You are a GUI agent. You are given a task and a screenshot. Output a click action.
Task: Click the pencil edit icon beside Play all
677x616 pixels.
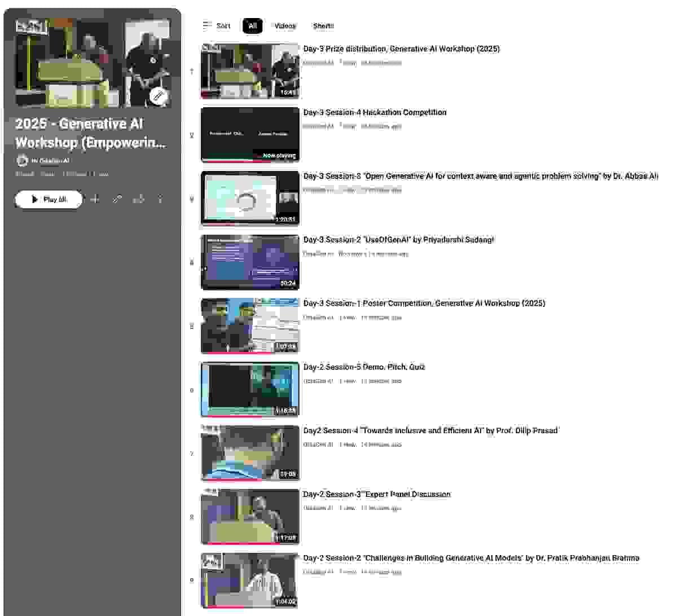click(x=117, y=199)
